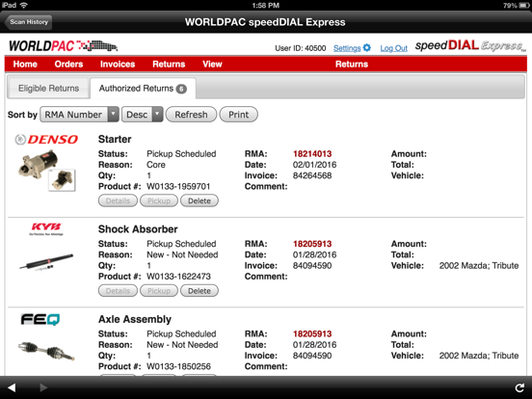Delete the Starter return
The height and width of the screenshot is (399, 532).
pos(199,200)
